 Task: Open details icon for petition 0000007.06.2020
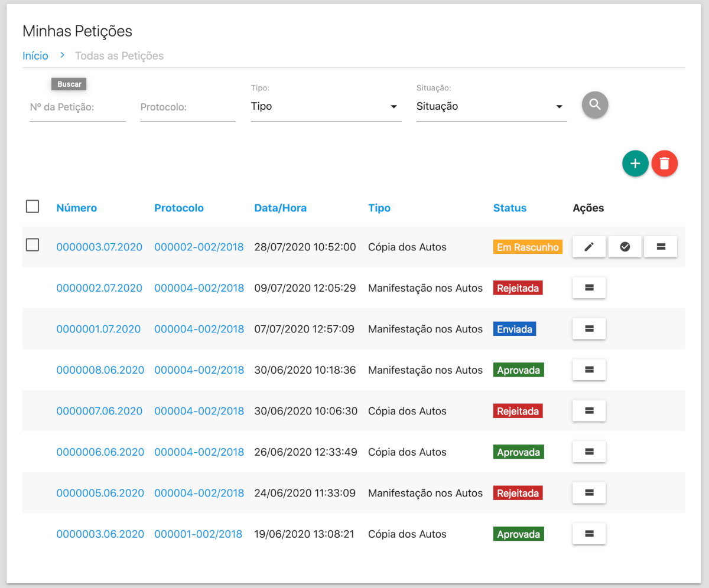(589, 411)
